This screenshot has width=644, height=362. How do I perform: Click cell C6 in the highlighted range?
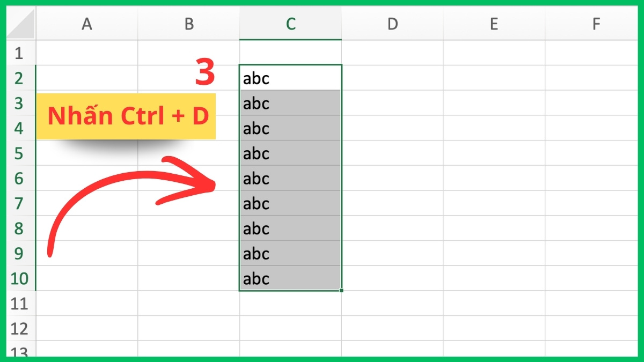(290, 179)
